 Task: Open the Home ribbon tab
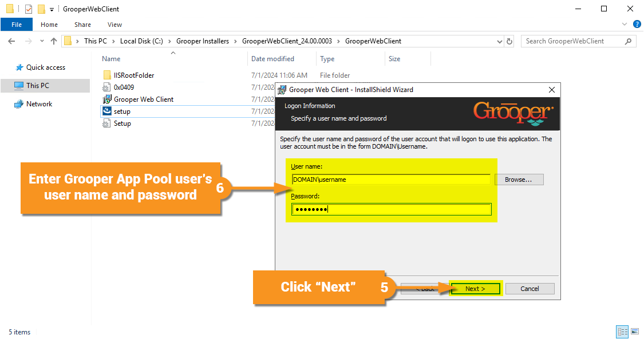[x=49, y=25]
